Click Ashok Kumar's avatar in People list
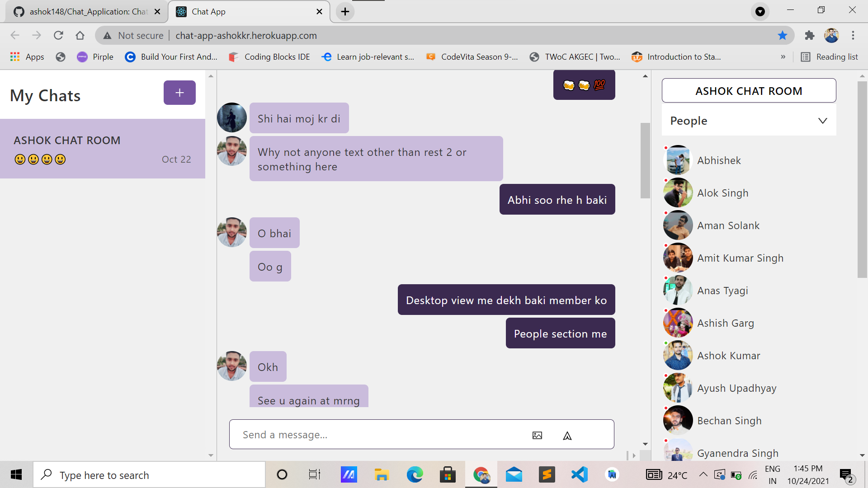The image size is (868, 488). (677, 355)
